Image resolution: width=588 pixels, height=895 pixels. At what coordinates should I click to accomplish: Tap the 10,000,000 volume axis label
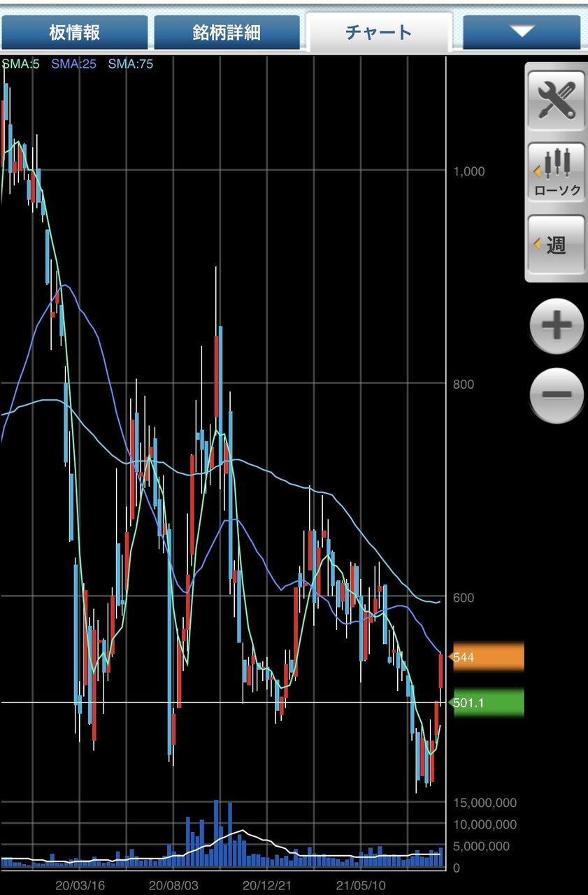click(485, 824)
